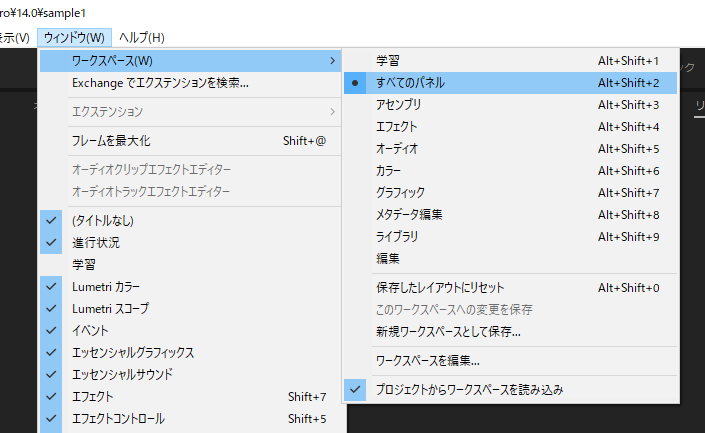Switch to 編集 workspace

[x=510, y=259]
